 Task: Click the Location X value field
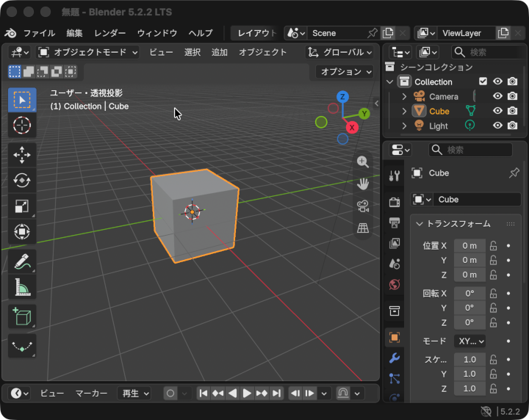(x=469, y=246)
